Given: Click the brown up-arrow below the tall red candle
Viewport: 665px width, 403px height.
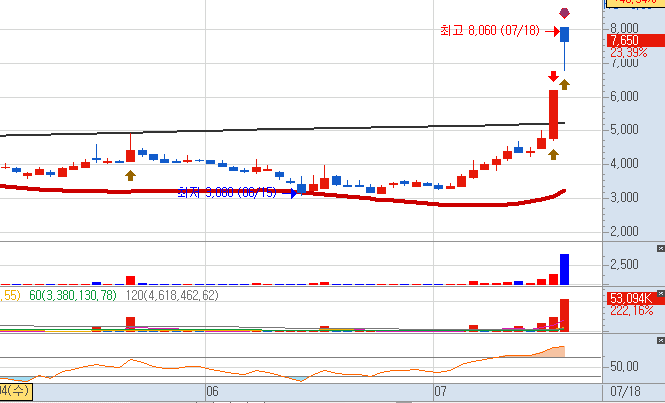Looking at the screenshot, I should [x=553, y=154].
